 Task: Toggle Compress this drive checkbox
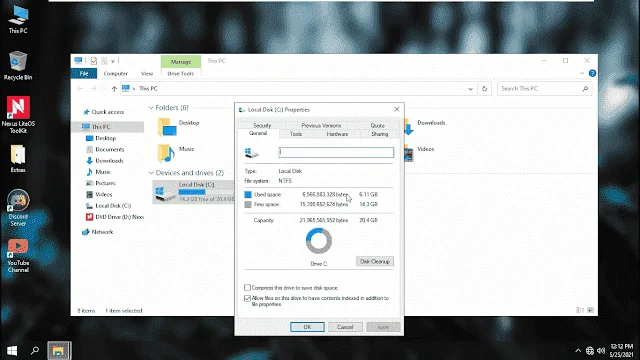[247, 288]
